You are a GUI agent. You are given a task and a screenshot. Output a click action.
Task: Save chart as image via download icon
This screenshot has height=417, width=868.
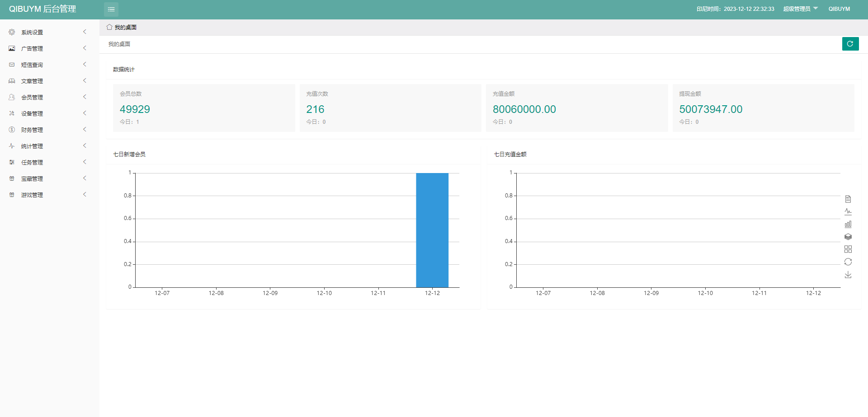click(848, 275)
